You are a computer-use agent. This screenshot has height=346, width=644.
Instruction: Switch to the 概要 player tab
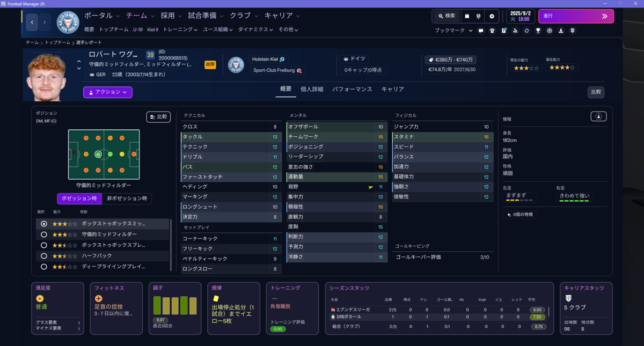pyautogui.click(x=286, y=89)
